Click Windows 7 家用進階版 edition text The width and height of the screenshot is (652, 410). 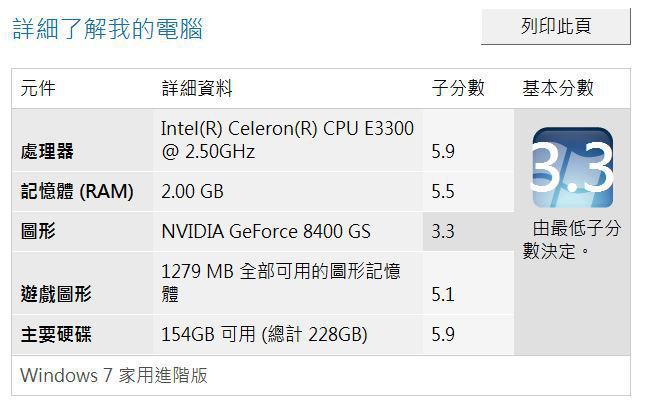(114, 375)
